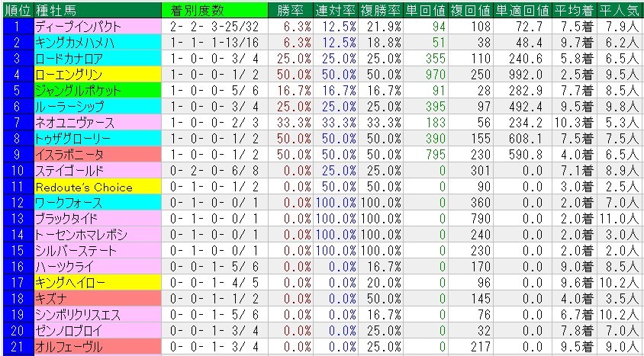The height and width of the screenshot is (356, 644).
Task: Select sire ステイゴールド
Action: pos(98,171)
